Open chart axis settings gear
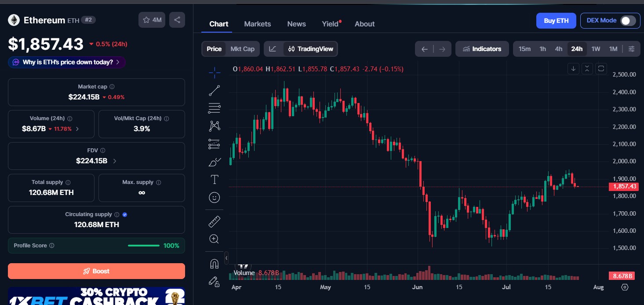The image size is (644, 305). [625, 287]
